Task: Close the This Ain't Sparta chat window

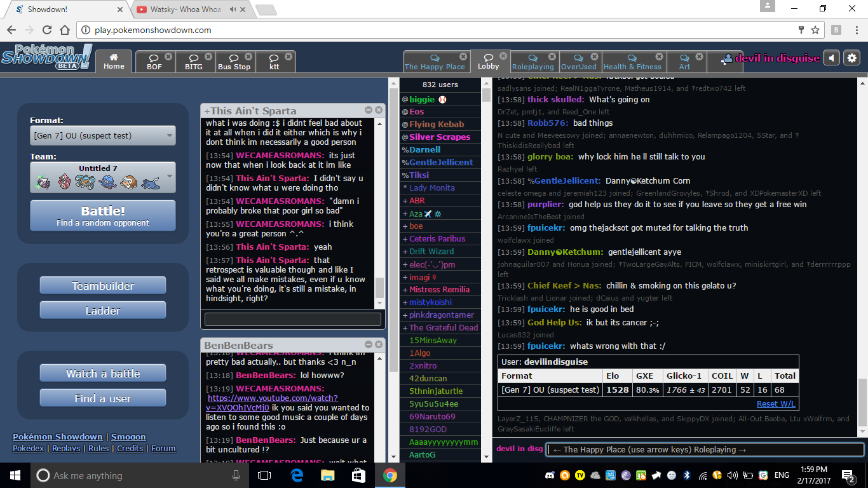Action: click(x=379, y=110)
